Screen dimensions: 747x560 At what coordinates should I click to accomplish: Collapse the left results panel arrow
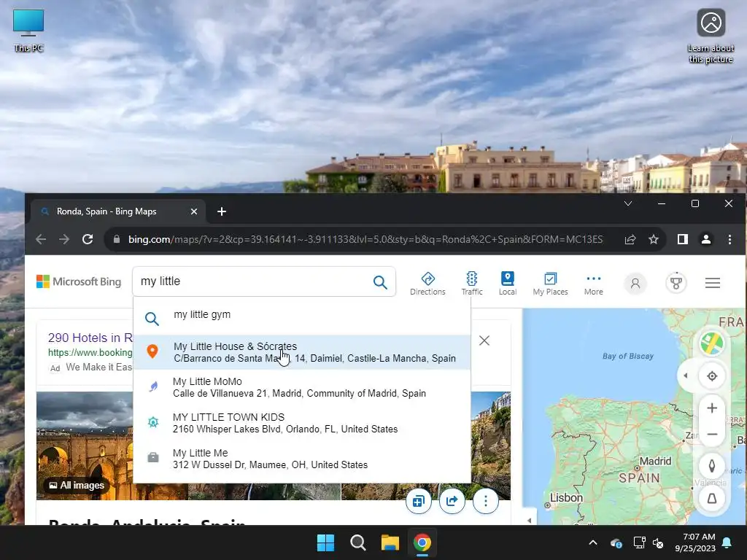click(x=530, y=521)
